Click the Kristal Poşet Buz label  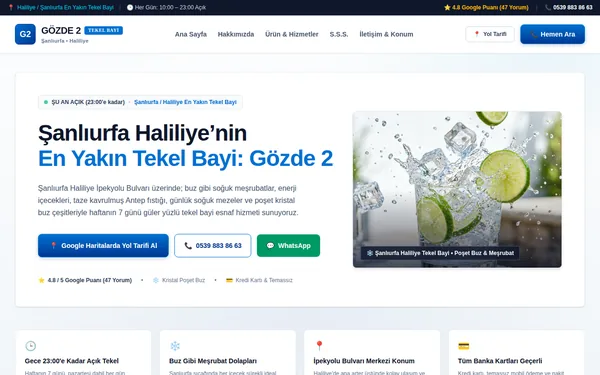tap(183, 280)
